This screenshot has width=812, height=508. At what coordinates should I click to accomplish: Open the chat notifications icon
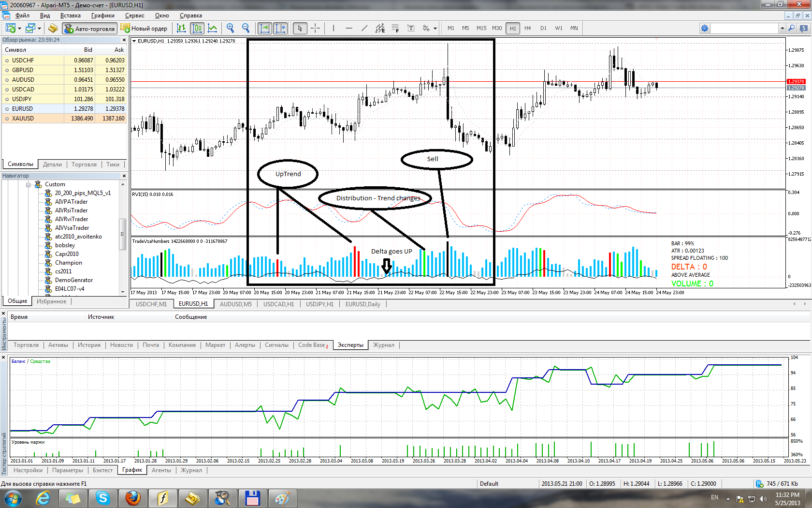tap(804, 28)
